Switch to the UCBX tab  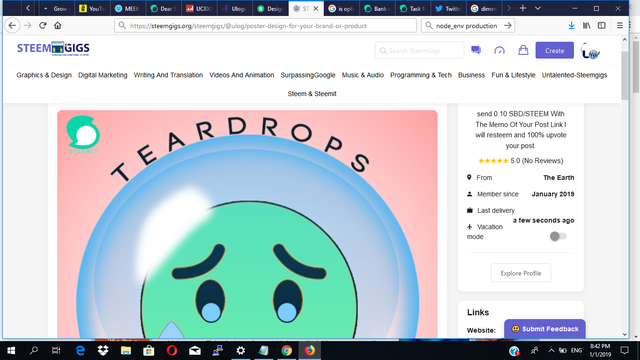pyautogui.click(x=199, y=9)
